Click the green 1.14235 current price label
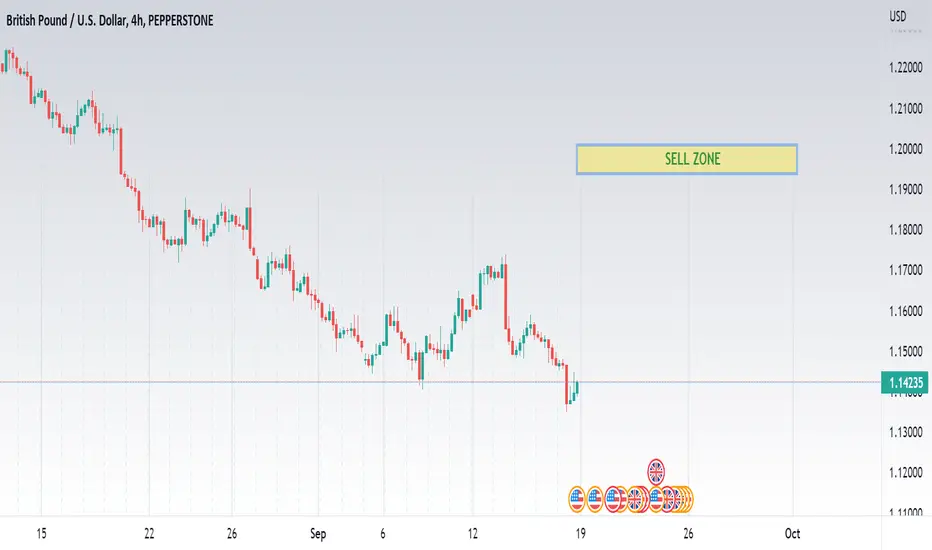 click(x=904, y=382)
